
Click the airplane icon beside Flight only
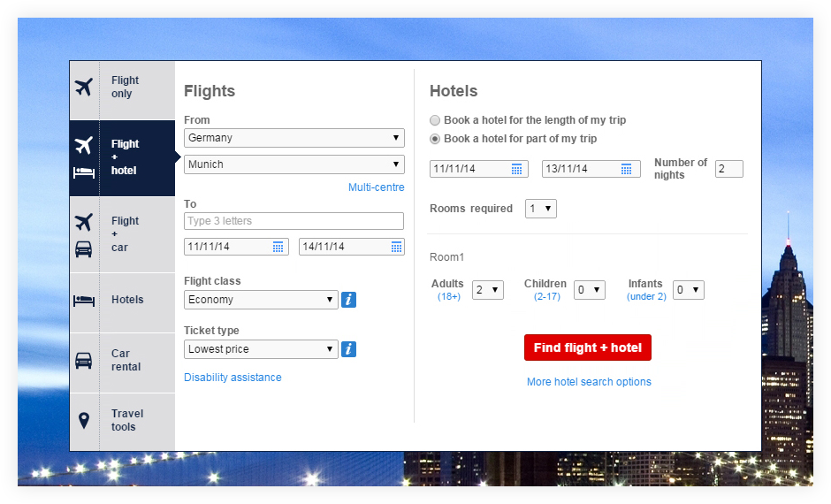[84, 87]
